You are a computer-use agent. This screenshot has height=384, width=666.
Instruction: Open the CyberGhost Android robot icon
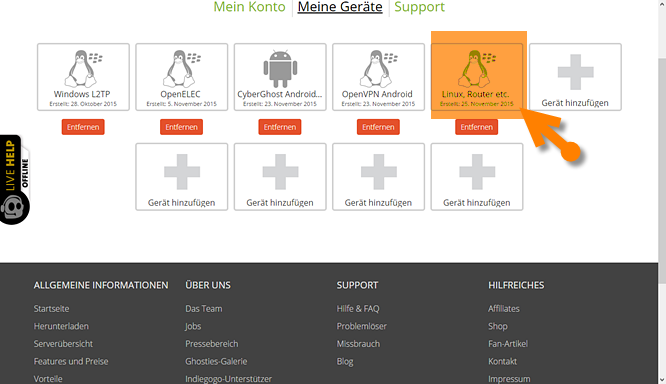point(280,69)
